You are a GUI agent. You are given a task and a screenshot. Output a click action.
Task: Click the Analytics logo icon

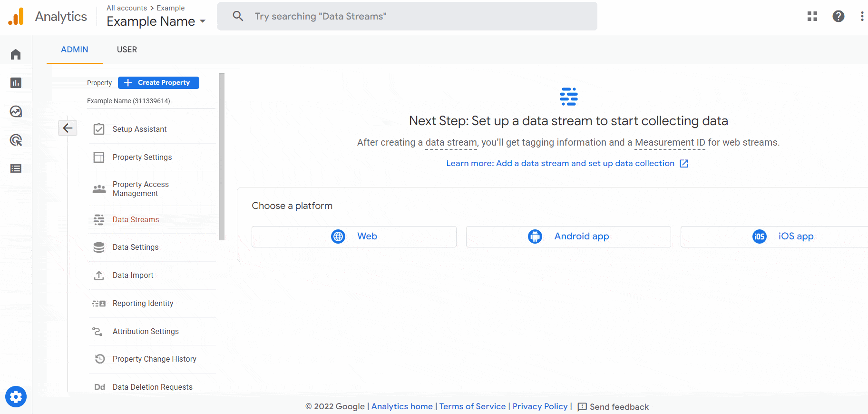coord(16,17)
